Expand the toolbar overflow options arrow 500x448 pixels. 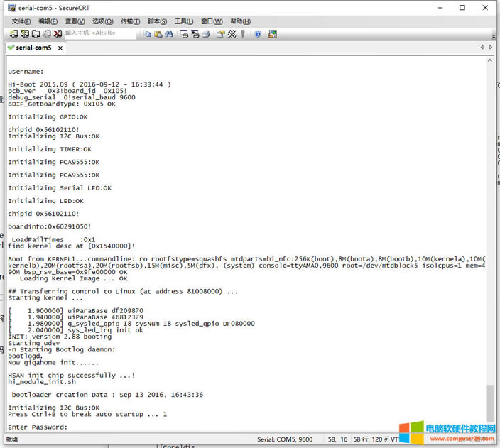tap(494, 33)
